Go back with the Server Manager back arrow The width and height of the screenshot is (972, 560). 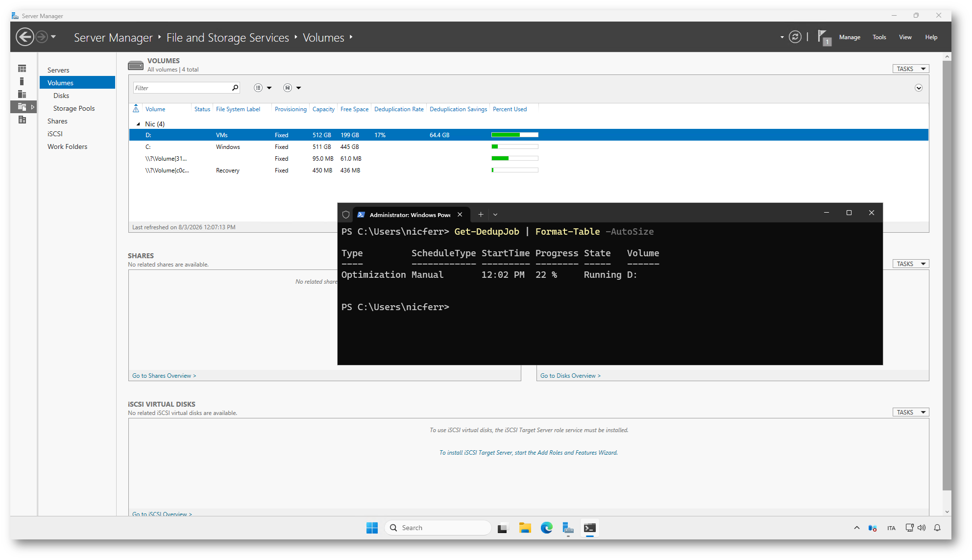[25, 37]
